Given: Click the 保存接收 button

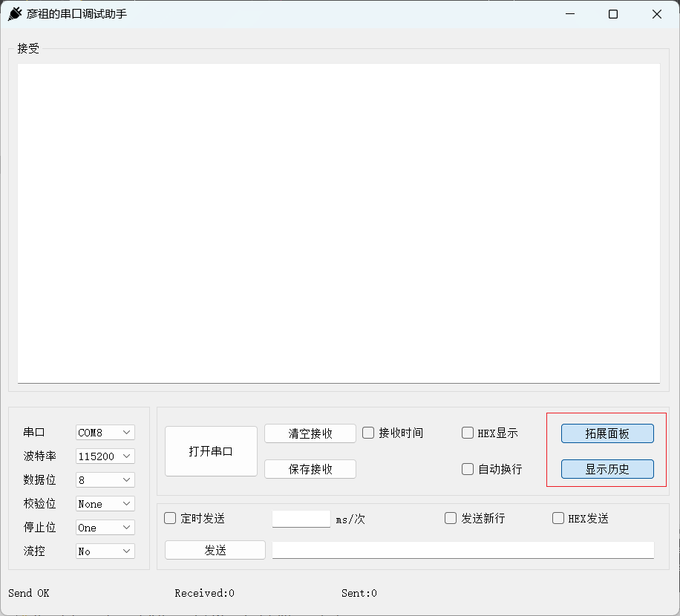Looking at the screenshot, I should click(310, 469).
